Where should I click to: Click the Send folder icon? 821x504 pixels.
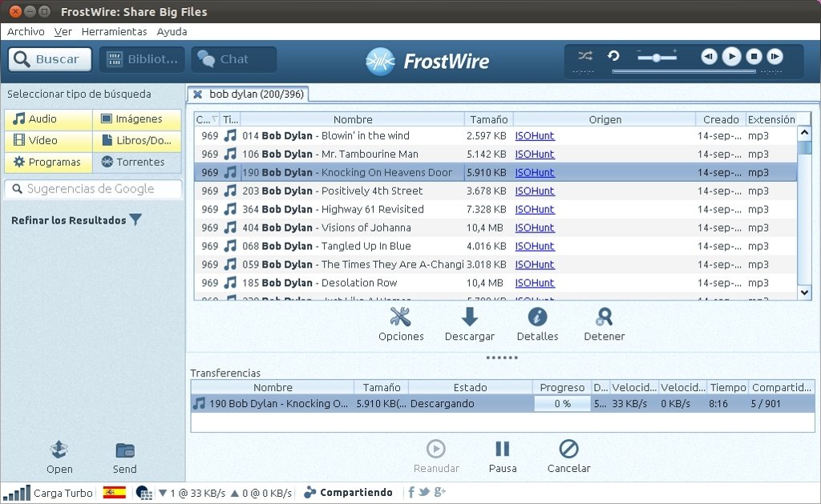point(125,450)
